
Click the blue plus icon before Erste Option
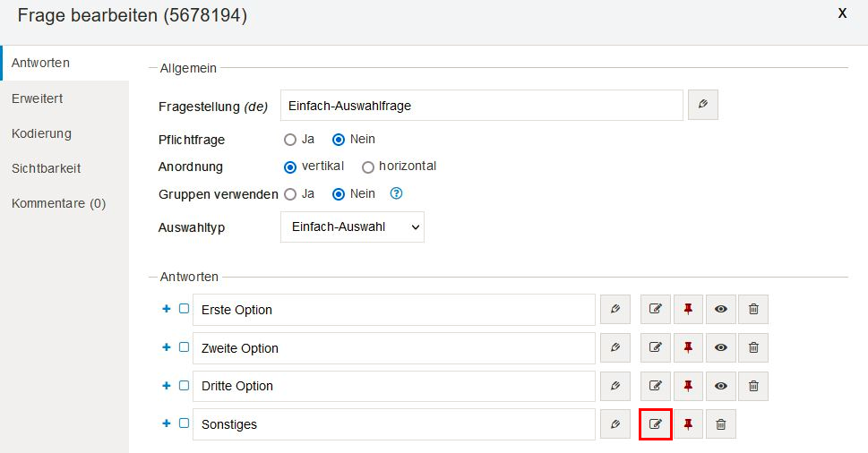click(166, 309)
